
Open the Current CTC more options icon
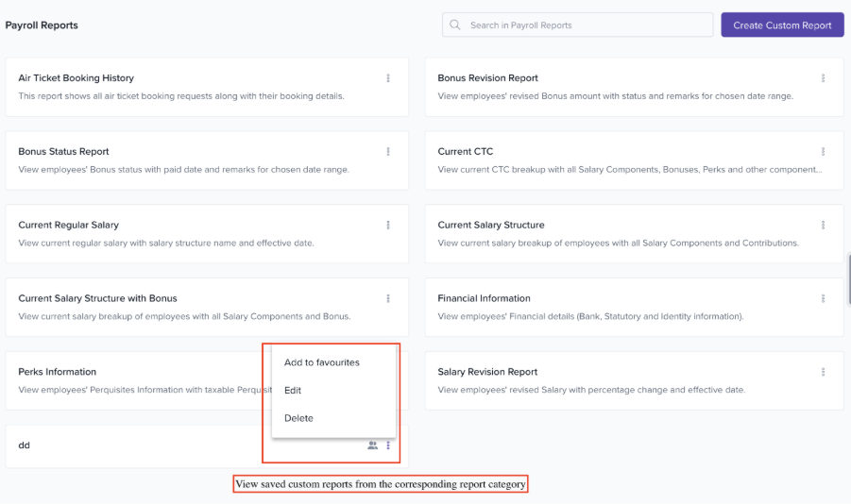823,151
